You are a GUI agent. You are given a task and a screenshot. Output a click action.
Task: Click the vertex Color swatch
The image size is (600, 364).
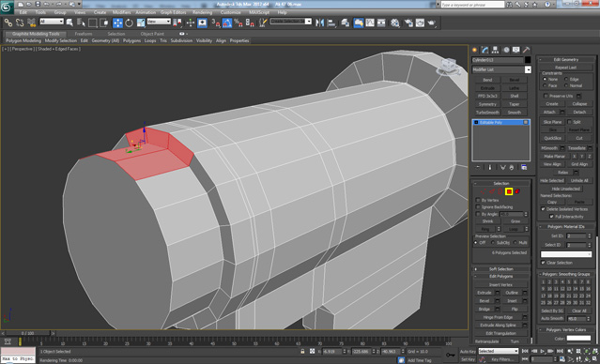(x=578, y=338)
